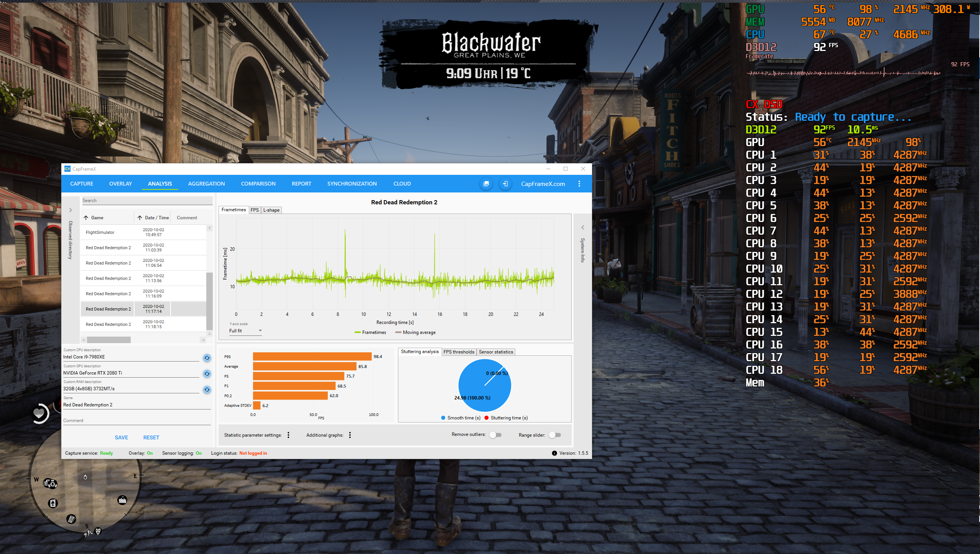Image resolution: width=980 pixels, height=554 pixels.
Task: Toggle the Remove outliers switch
Action: click(495, 435)
